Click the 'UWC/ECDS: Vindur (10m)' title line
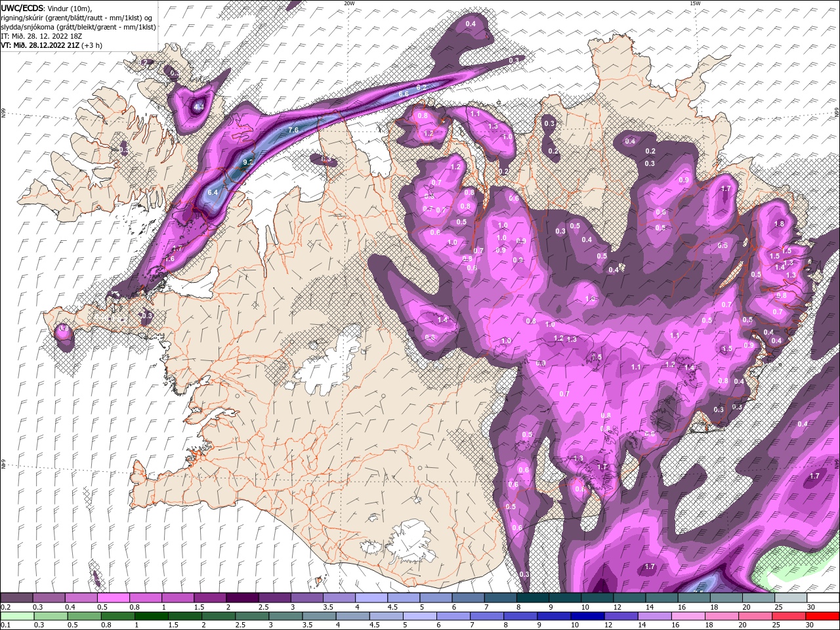Image resolution: width=840 pixels, height=630 pixels. [47, 8]
